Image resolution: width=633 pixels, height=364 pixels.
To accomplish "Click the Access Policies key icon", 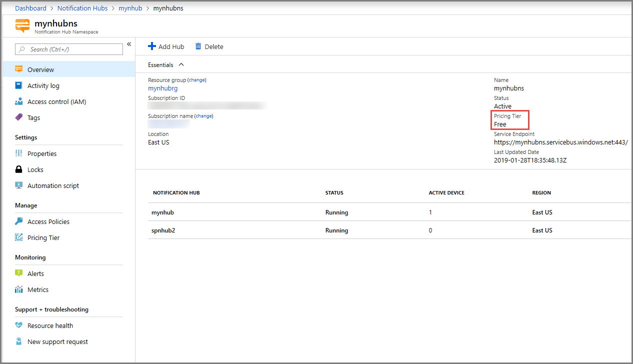I will click(x=19, y=221).
